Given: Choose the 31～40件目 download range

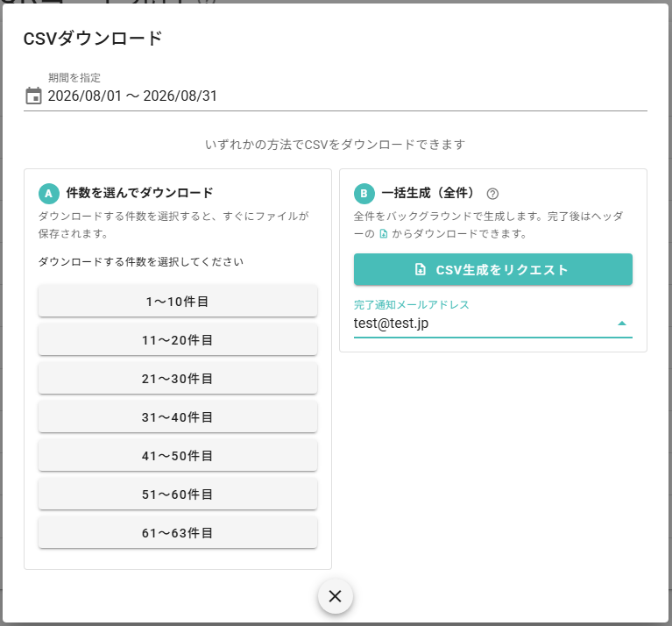Looking at the screenshot, I should [178, 416].
